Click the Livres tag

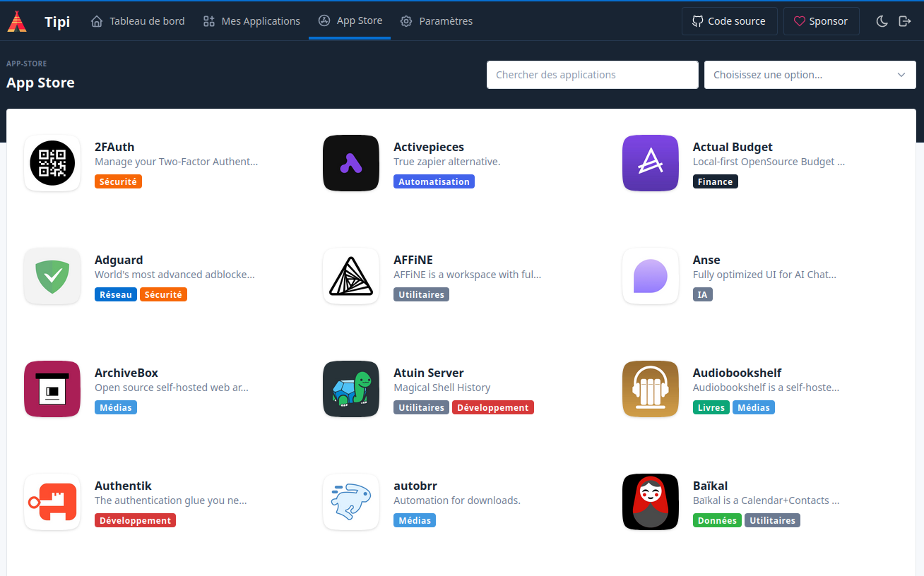711,407
